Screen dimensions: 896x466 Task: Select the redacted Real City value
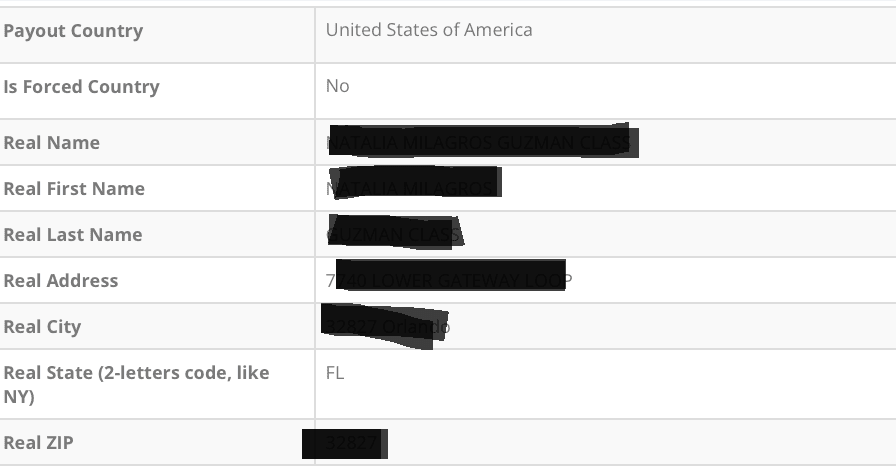(x=385, y=326)
